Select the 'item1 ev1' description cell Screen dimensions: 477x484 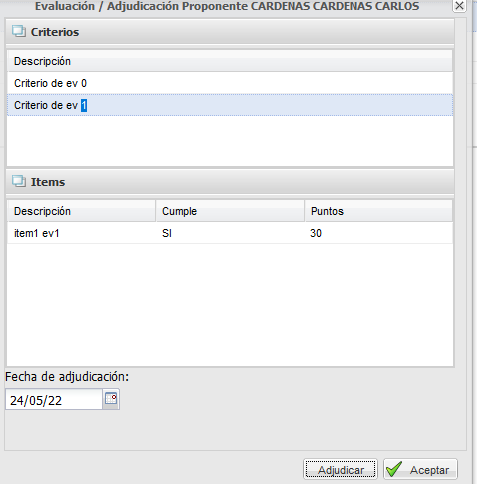pos(81,233)
